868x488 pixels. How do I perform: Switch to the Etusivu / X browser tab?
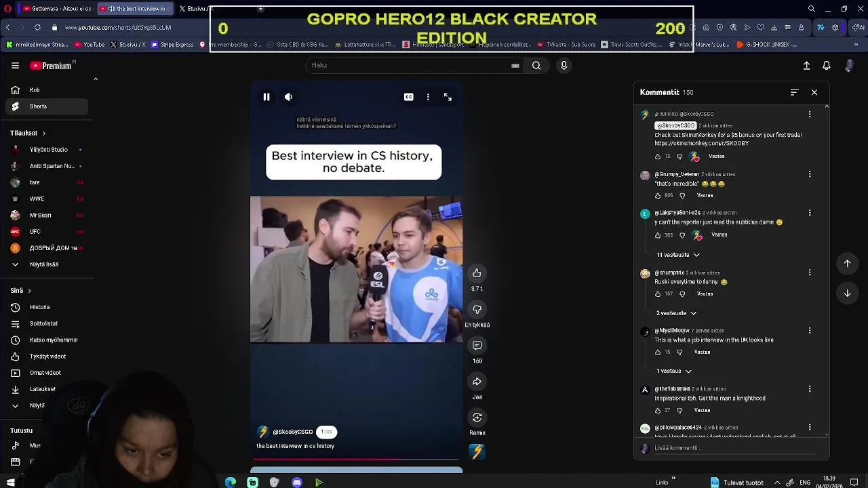click(195, 9)
